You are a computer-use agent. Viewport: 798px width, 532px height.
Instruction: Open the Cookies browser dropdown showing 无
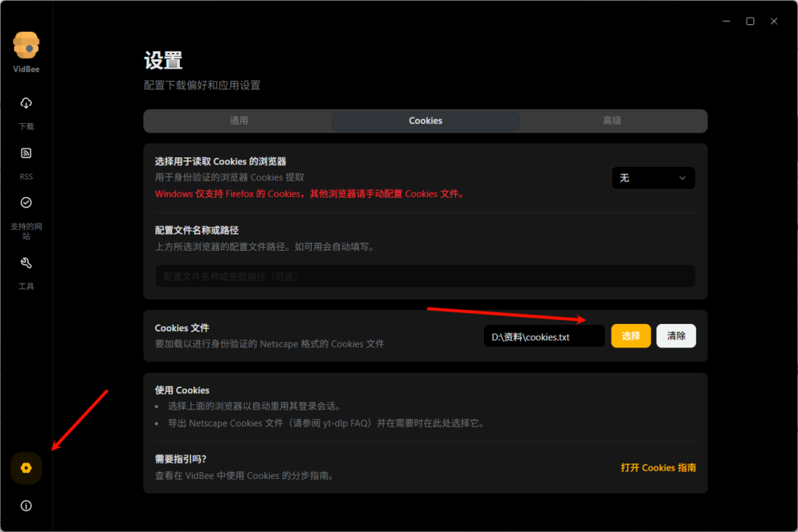click(653, 178)
